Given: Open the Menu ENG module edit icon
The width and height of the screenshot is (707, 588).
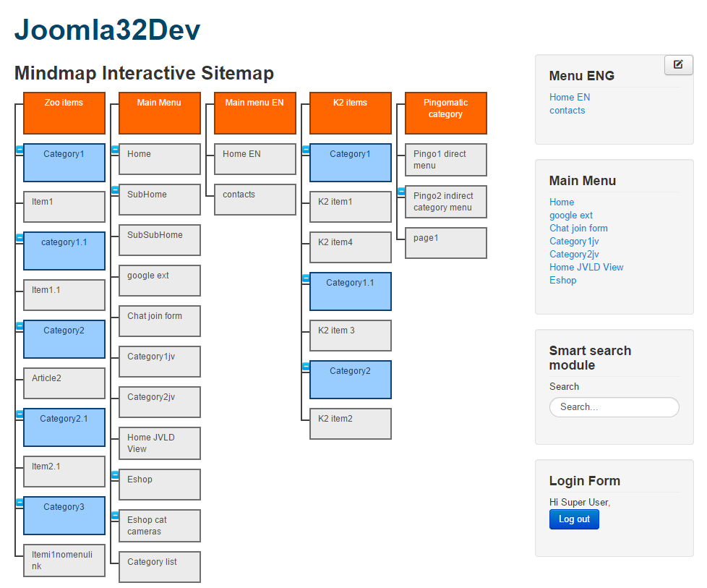Looking at the screenshot, I should click(678, 64).
